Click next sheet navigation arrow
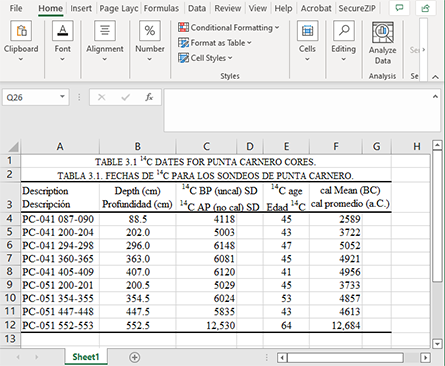 click(x=37, y=357)
